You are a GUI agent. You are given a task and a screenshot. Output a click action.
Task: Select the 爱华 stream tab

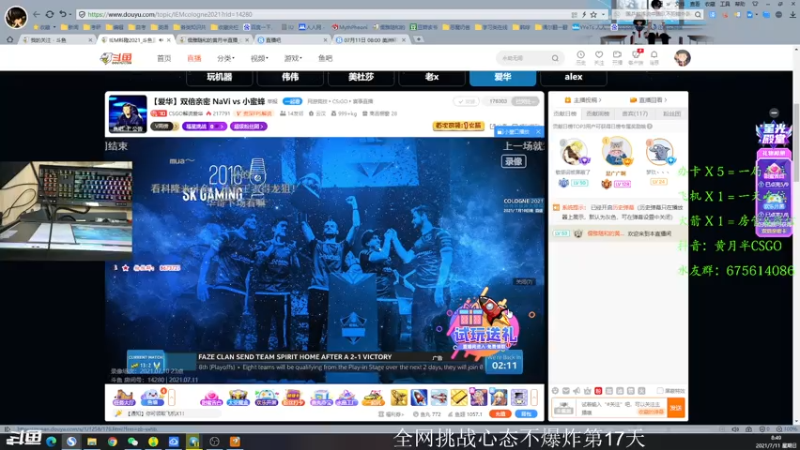click(x=503, y=77)
